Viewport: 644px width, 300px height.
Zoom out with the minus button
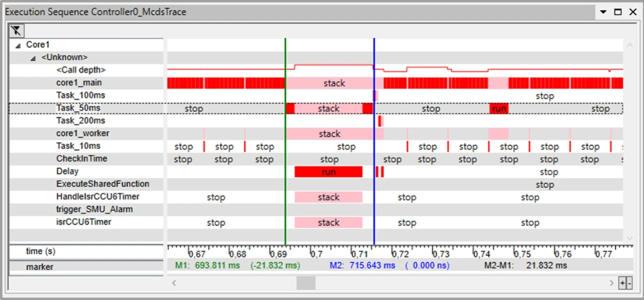tap(628, 283)
